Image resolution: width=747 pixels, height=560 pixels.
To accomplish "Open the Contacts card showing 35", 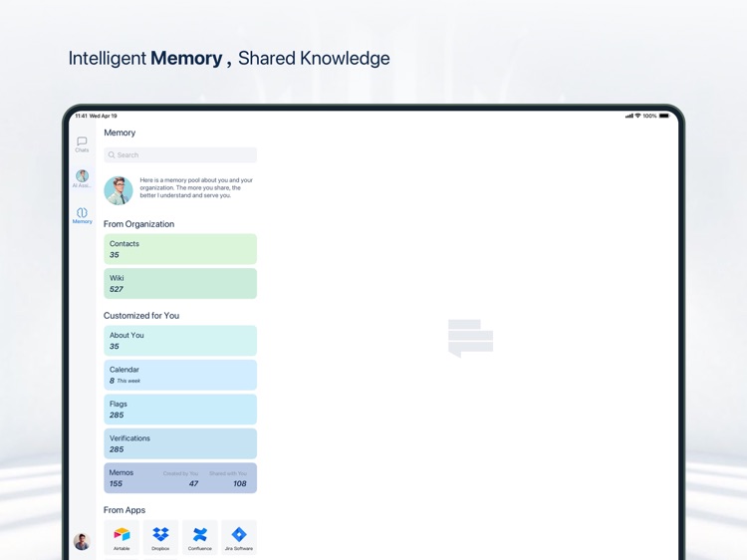I will [180, 249].
